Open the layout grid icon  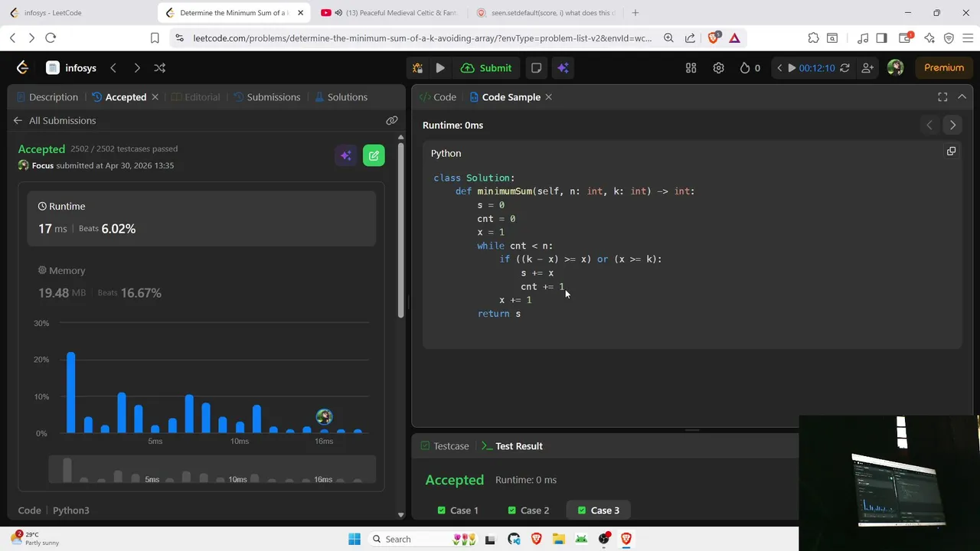[691, 67]
